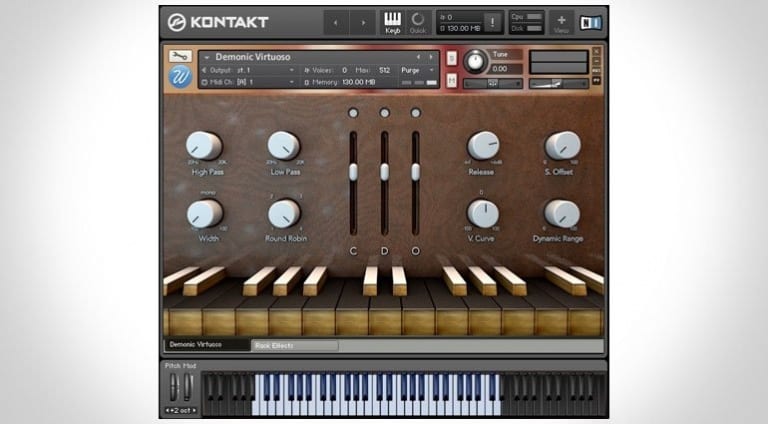Viewport: 768px width, 424px height.
Task: Minimize the instrument header with minus button
Action: 596,61
